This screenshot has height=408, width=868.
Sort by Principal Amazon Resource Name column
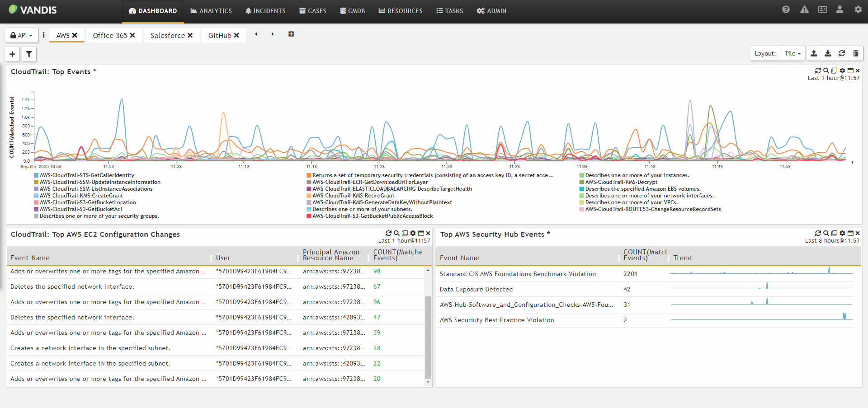pos(331,255)
